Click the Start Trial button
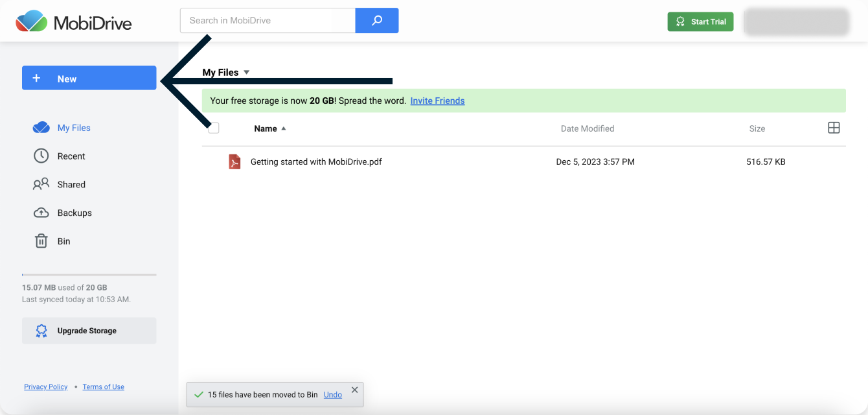The width and height of the screenshot is (868, 415). click(x=700, y=21)
